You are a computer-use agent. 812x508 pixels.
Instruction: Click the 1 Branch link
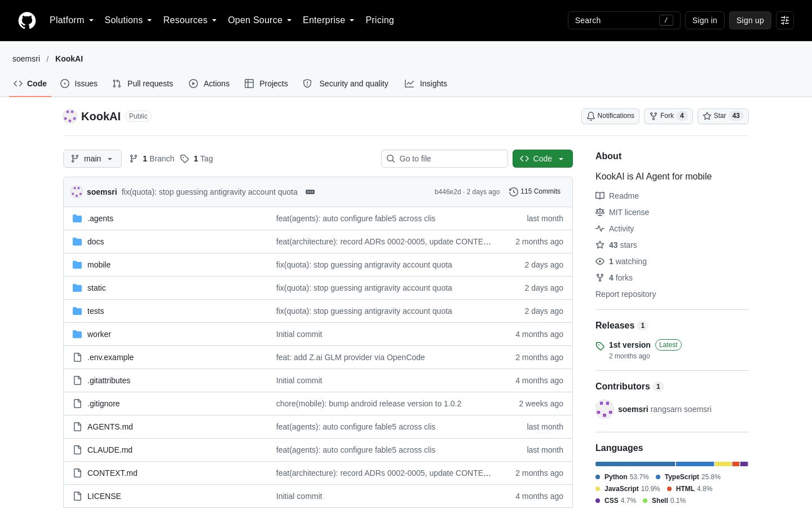(152, 159)
